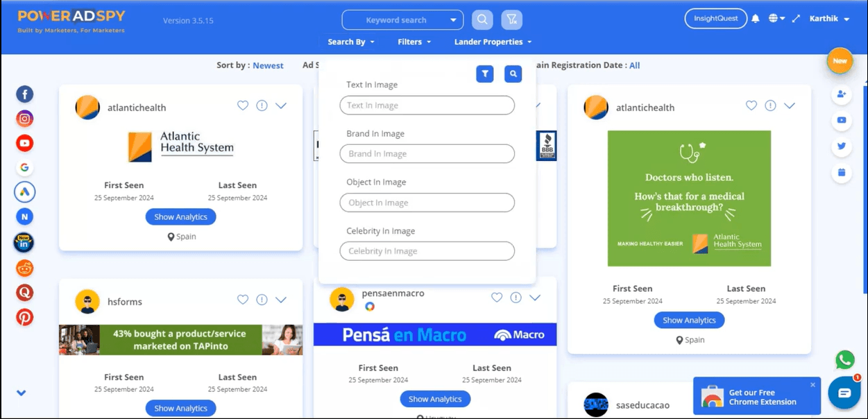The height and width of the screenshot is (419, 868).
Task: Click the notification bell icon in header
Action: click(755, 19)
